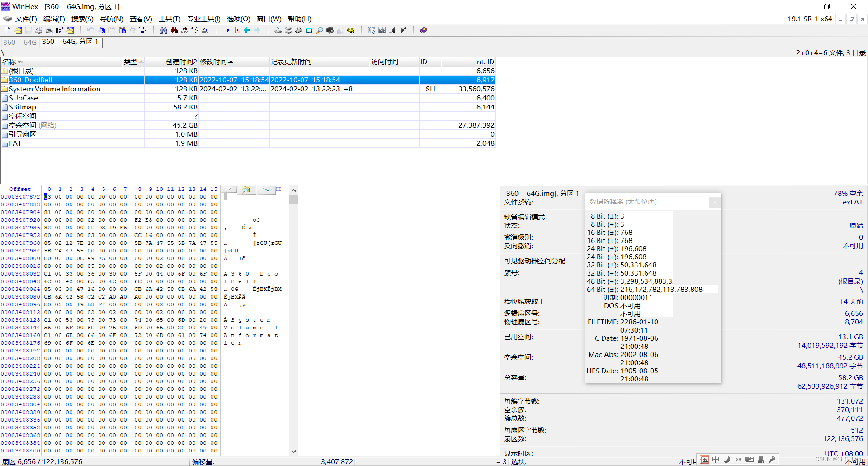Open the 文件(F) menu
This screenshot has width=868, height=466.
pos(26,19)
